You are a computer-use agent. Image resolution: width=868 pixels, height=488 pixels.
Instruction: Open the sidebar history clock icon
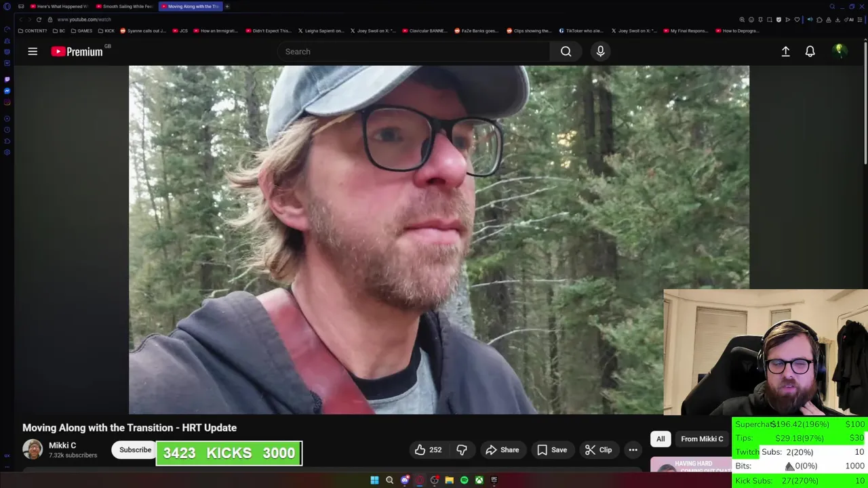pos(7,129)
